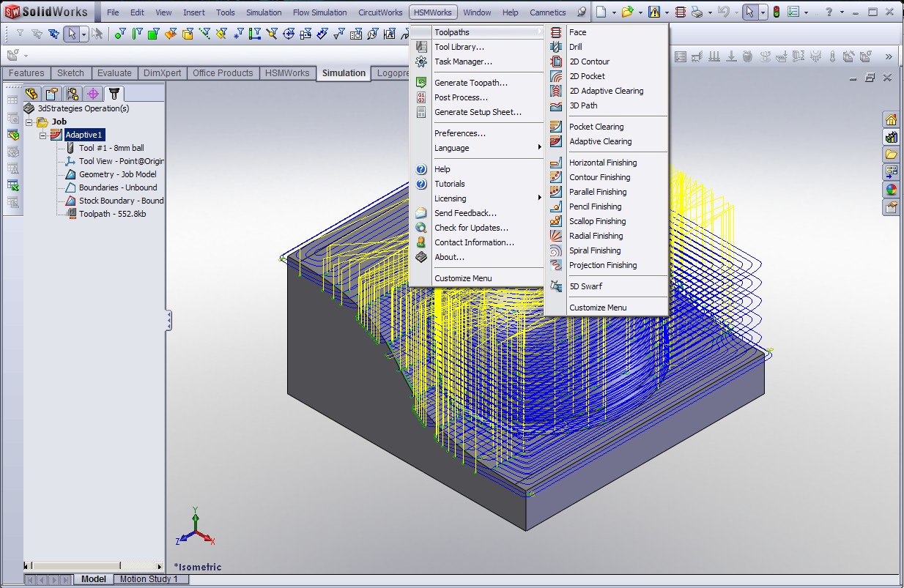Open Tool Library via its icon
The image size is (904, 588).
pos(421,47)
